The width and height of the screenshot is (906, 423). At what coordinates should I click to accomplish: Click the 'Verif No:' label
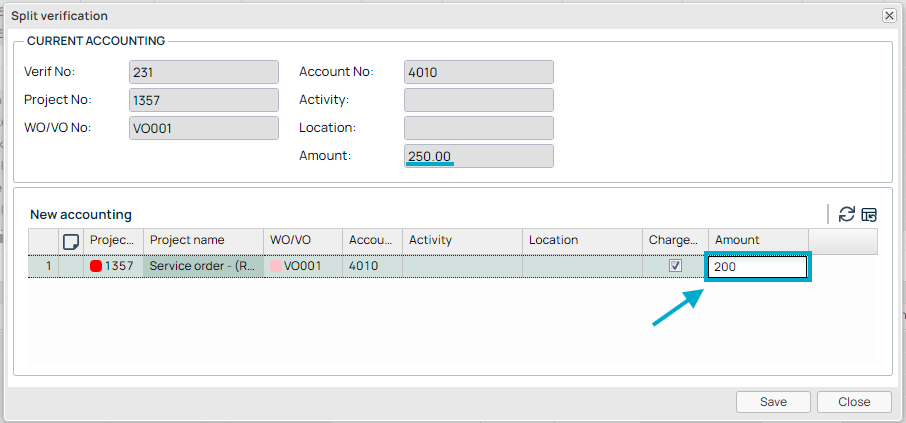(50, 72)
